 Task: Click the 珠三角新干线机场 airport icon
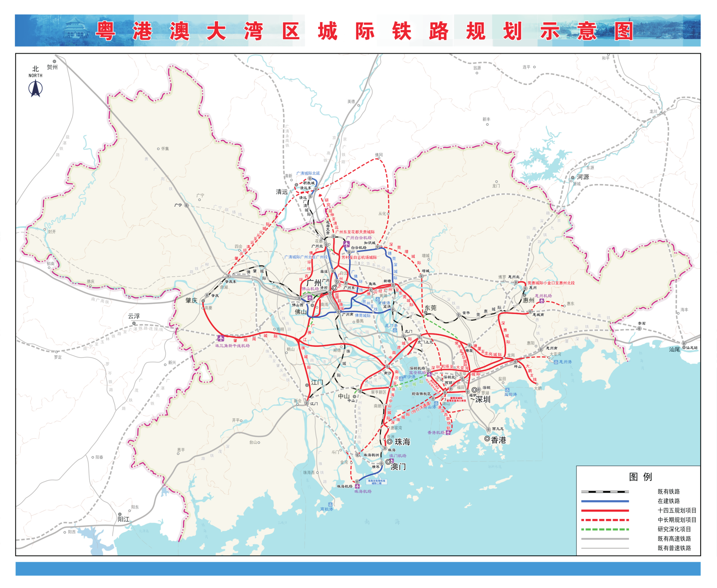[x=221, y=338]
